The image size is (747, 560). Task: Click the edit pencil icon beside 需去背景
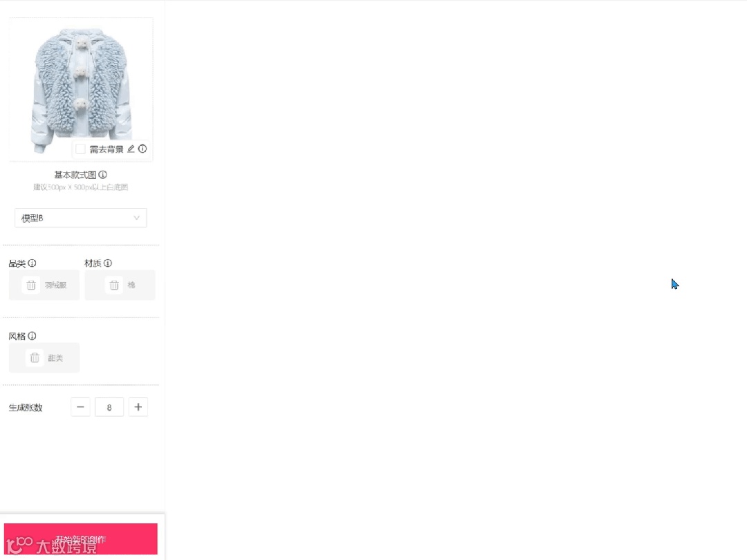[131, 149]
